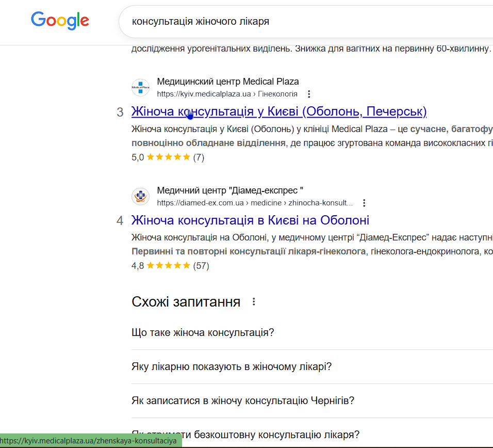The width and height of the screenshot is (493, 448).
Task: Click the kyiv.medicalplaza.ua URL breadcrumb
Action: pos(227,94)
